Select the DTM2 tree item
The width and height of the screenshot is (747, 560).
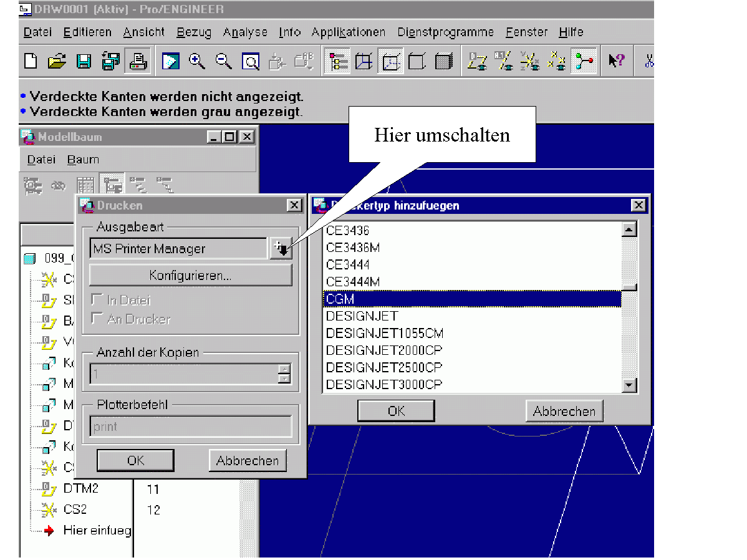click(x=80, y=488)
